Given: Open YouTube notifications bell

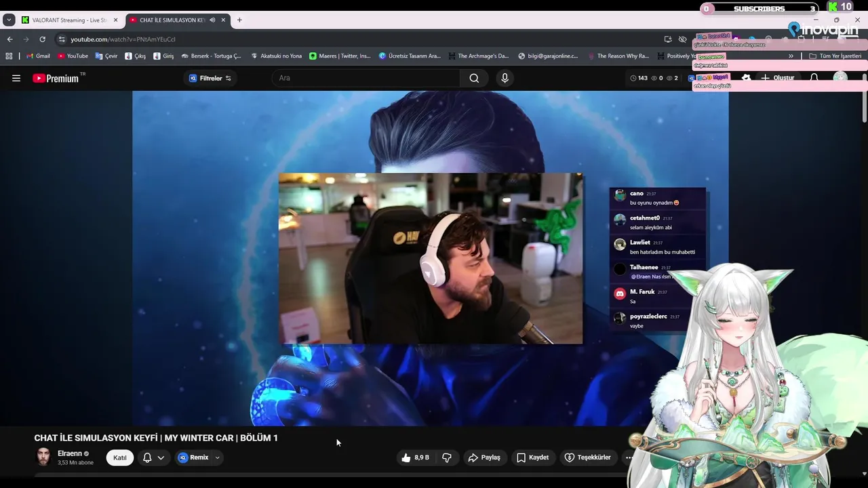Looking at the screenshot, I should tap(814, 78).
